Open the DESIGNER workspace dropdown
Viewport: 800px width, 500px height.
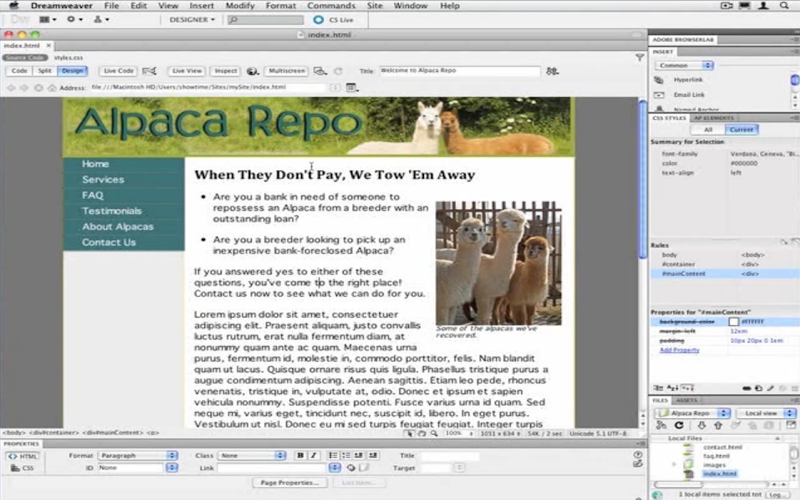click(191, 19)
